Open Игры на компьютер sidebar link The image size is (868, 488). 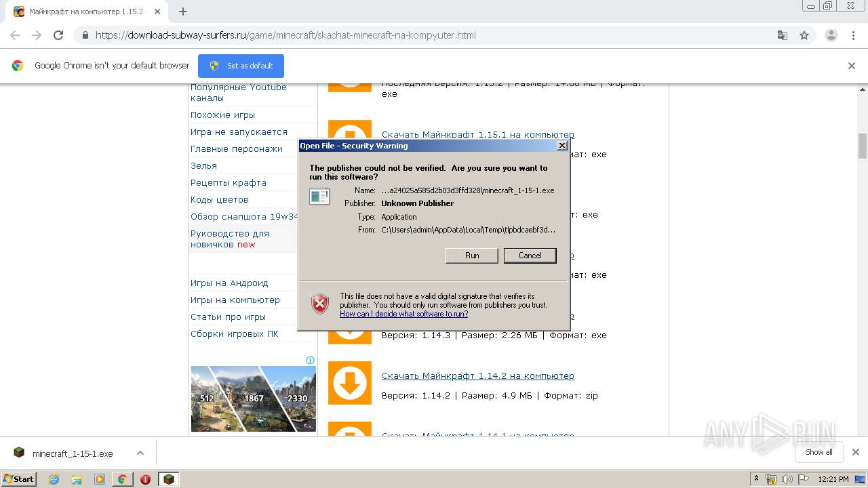(235, 300)
